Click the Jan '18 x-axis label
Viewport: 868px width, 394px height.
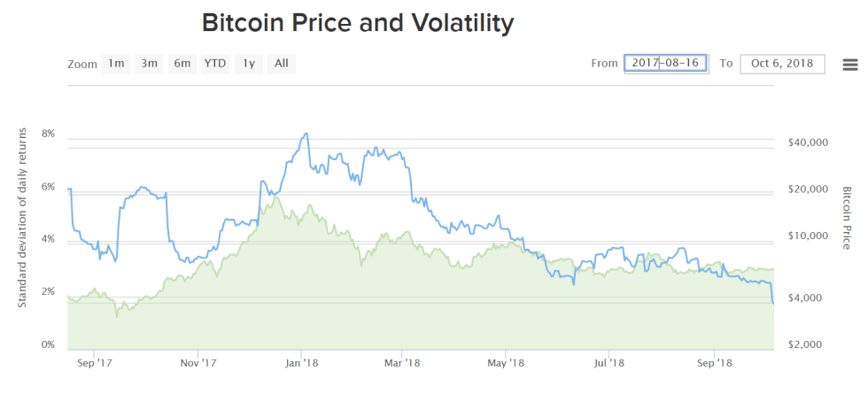point(302,362)
